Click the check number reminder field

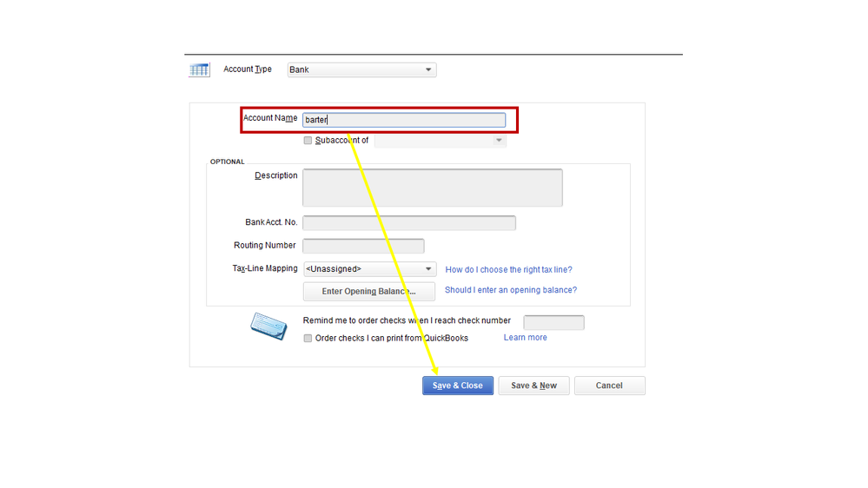tap(553, 322)
